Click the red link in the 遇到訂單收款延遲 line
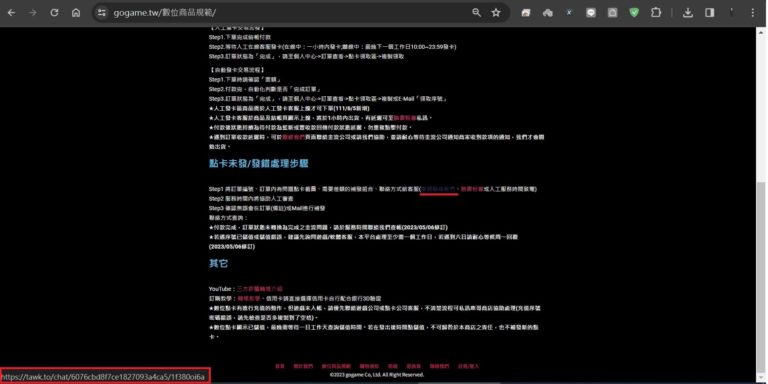The height and width of the screenshot is (384, 768). pos(293,137)
